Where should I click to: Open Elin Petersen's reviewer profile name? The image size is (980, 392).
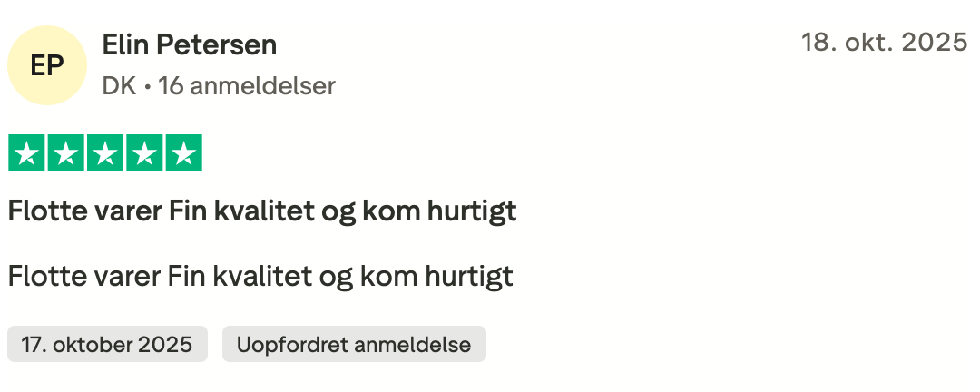pos(190,44)
